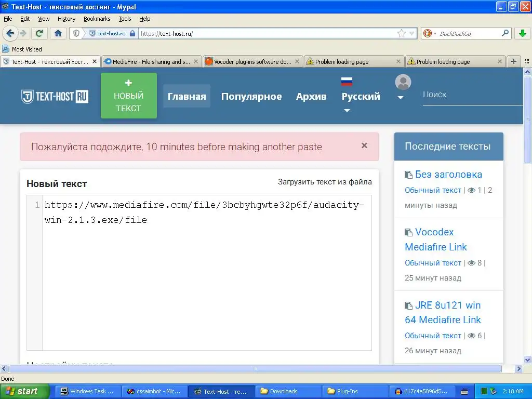
Task: Open the Популярное section
Action: [x=251, y=96]
